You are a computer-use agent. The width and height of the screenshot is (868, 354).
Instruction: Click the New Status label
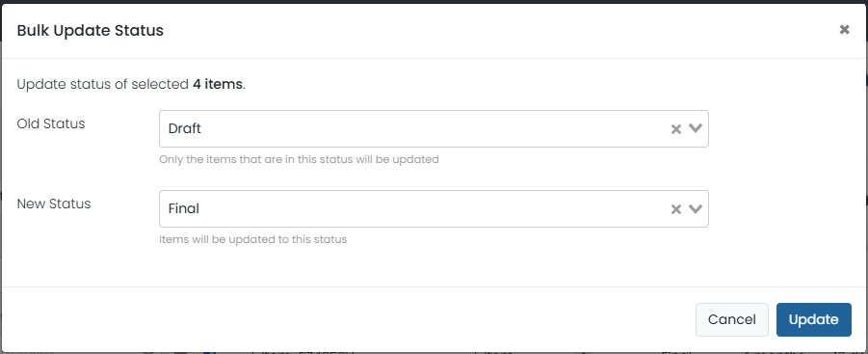[x=54, y=204]
